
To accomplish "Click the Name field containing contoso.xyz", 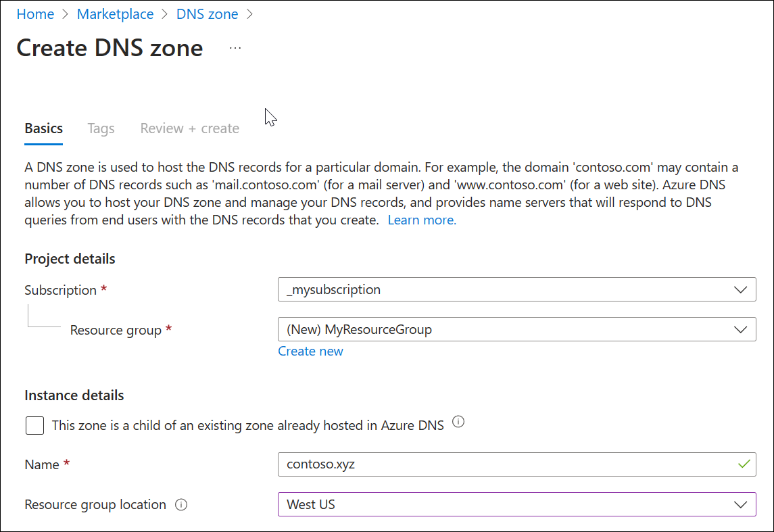I will coord(507,464).
